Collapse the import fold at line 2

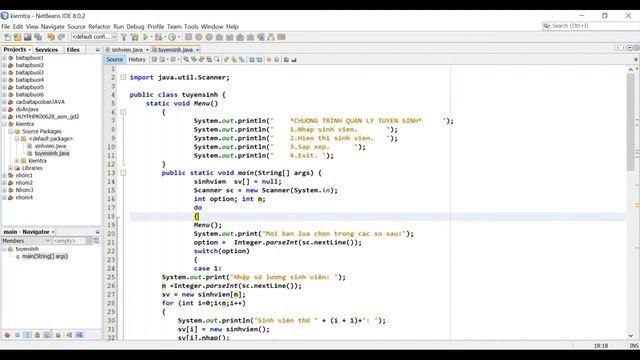[x=123, y=77]
